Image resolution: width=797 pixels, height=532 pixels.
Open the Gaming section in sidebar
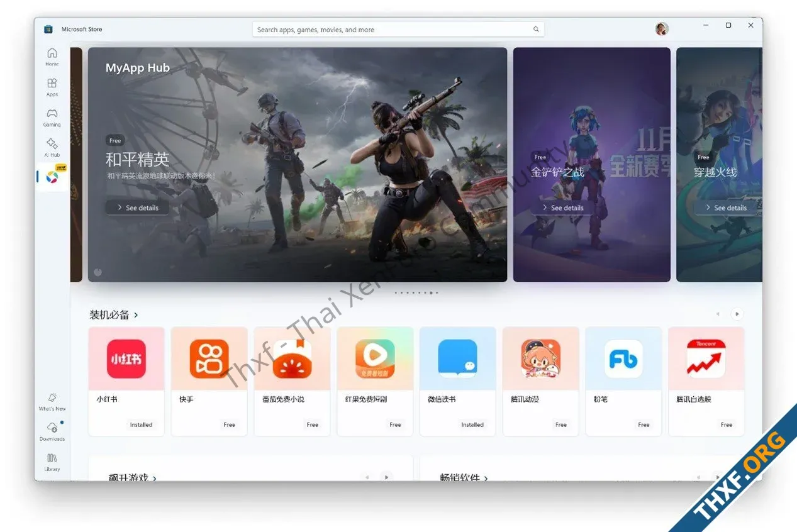pos(52,117)
